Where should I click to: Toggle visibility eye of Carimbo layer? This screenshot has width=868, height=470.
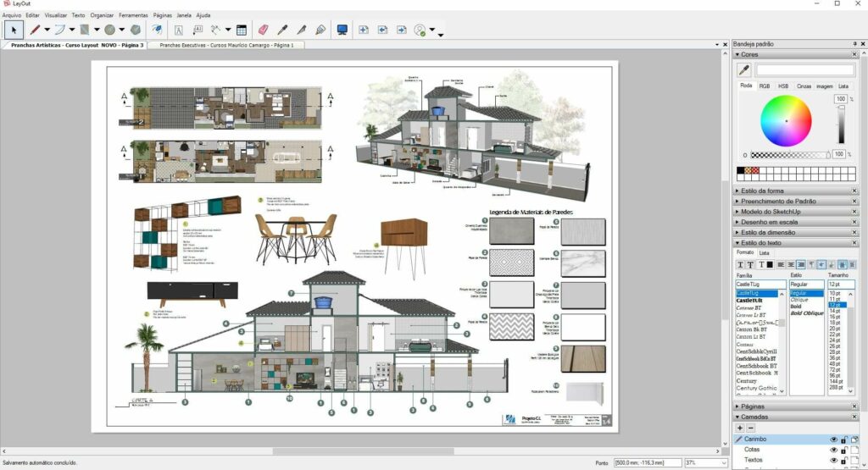(x=834, y=440)
